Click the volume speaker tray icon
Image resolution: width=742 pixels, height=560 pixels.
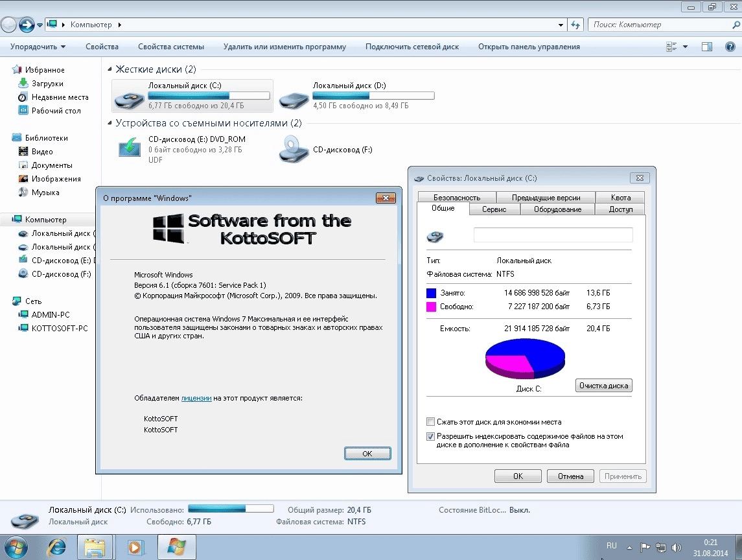(677, 548)
